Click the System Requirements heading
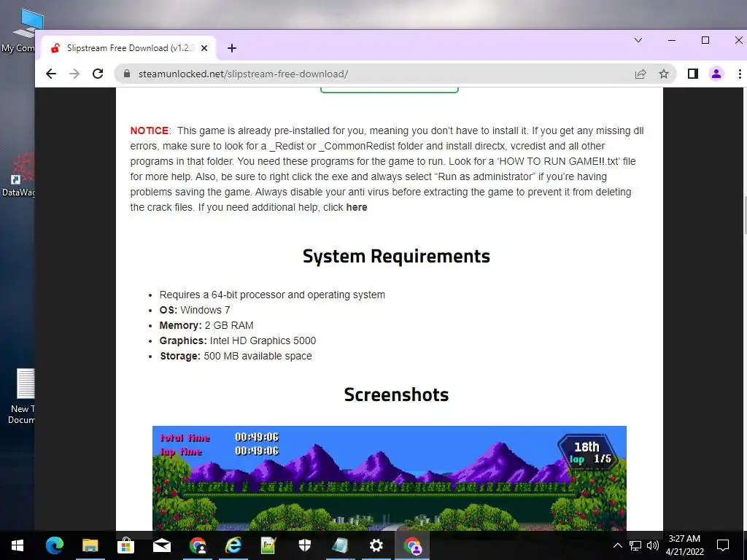747x560 pixels. (x=396, y=256)
